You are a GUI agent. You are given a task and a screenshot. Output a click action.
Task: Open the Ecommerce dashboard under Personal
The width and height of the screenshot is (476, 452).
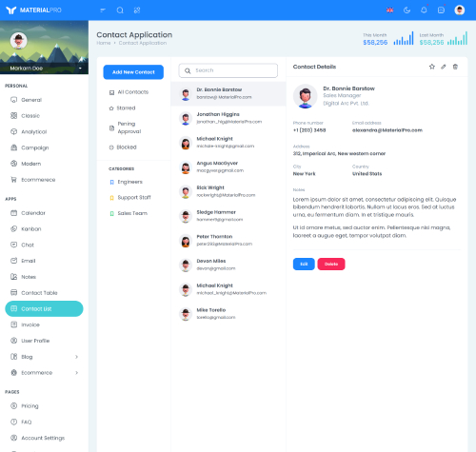(44, 180)
